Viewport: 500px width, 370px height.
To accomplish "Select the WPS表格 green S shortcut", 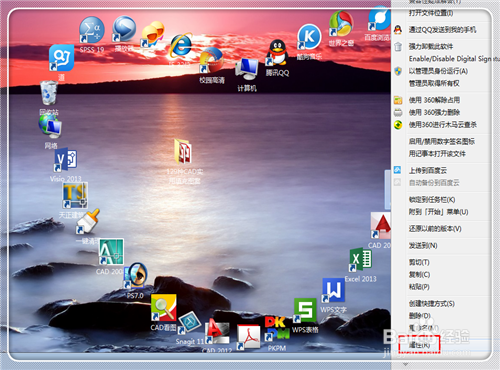I will point(305,315).
